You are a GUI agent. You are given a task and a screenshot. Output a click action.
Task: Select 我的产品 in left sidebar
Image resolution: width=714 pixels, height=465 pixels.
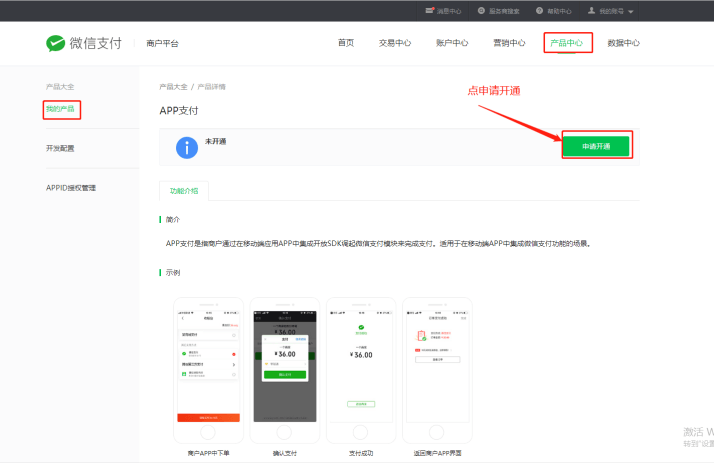click(60, 109)
